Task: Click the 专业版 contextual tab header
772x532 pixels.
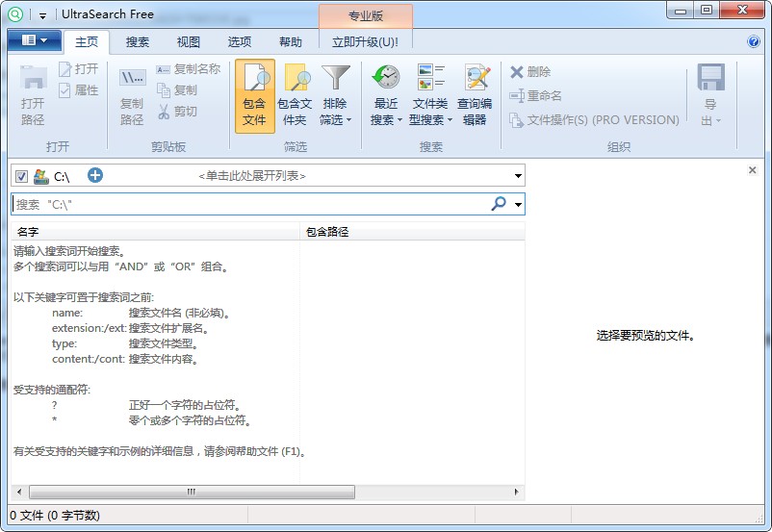Action: point(366,15)
